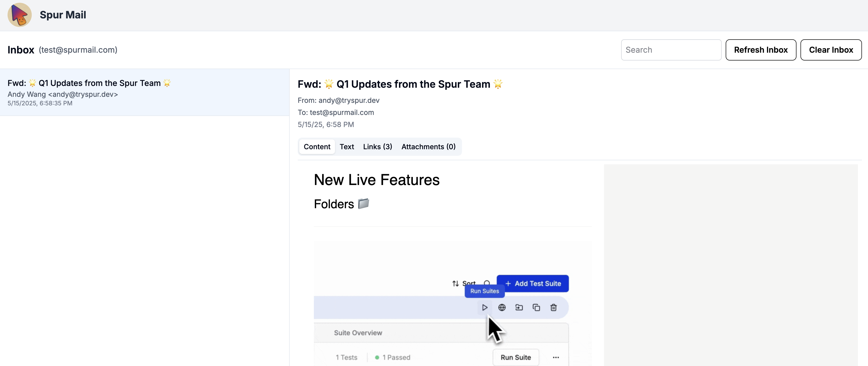Click the play Run Suites icon
This screenshot has width=868, height=366.
[x=485, y=307]
